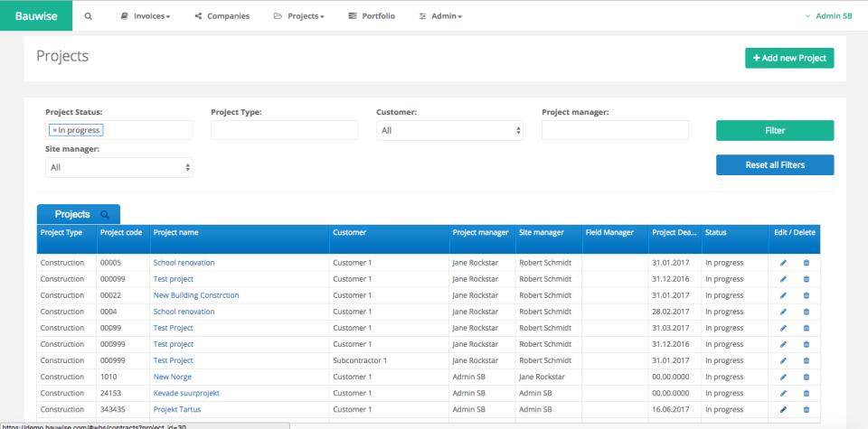Image resolution: width=868 pixels, height=429 pixels.
Task: Open the Portfolio page
Action: coord(372,16)
